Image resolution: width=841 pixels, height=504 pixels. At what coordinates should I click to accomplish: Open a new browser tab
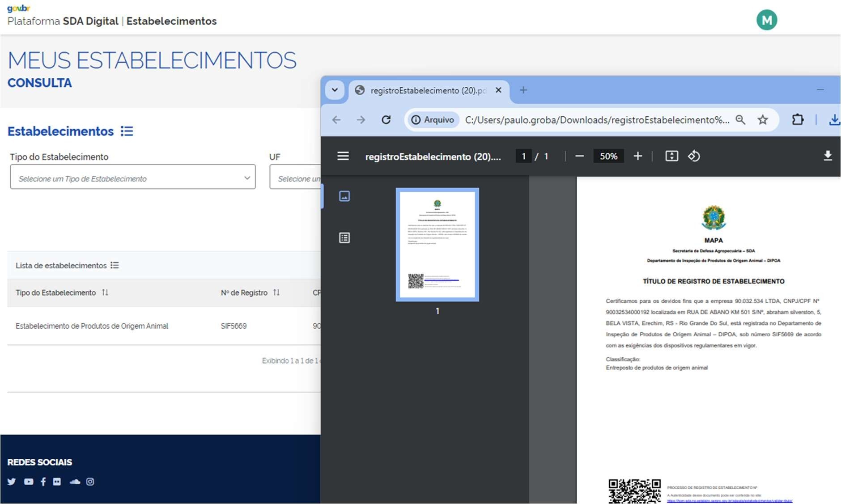click(523, 90)
